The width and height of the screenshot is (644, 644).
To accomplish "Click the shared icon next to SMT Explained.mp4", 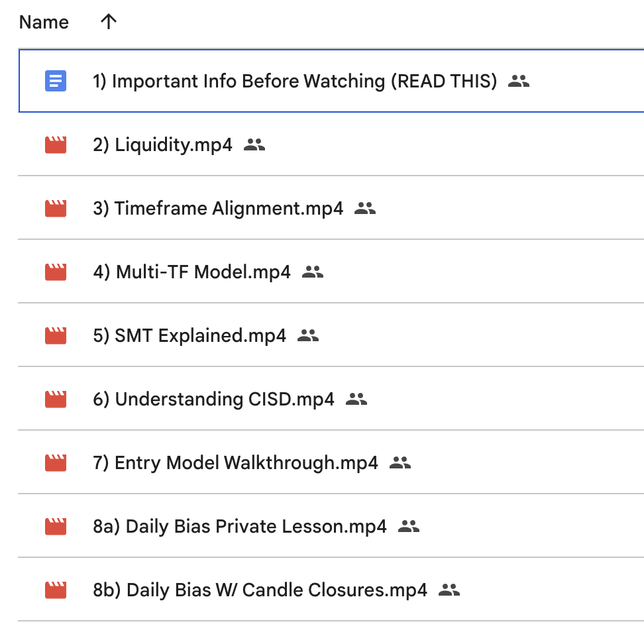I will coord(308,335).
